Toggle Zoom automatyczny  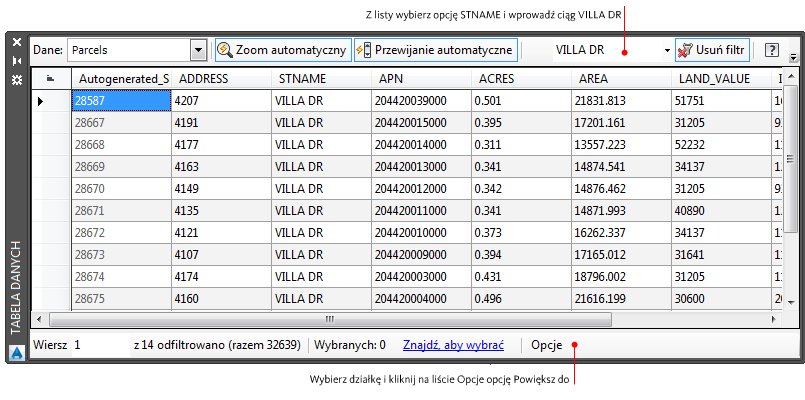click(283, 50)
